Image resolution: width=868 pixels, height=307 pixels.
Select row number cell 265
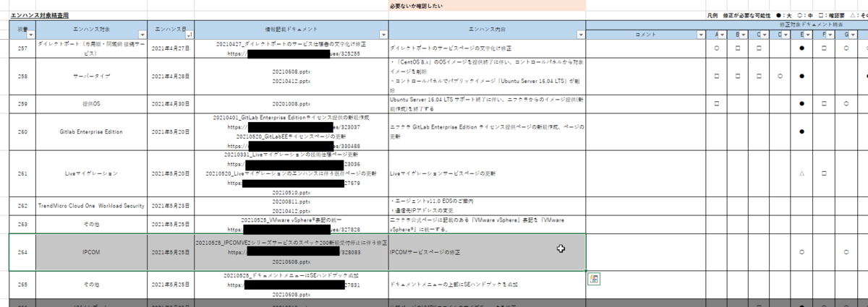[22, 285]
